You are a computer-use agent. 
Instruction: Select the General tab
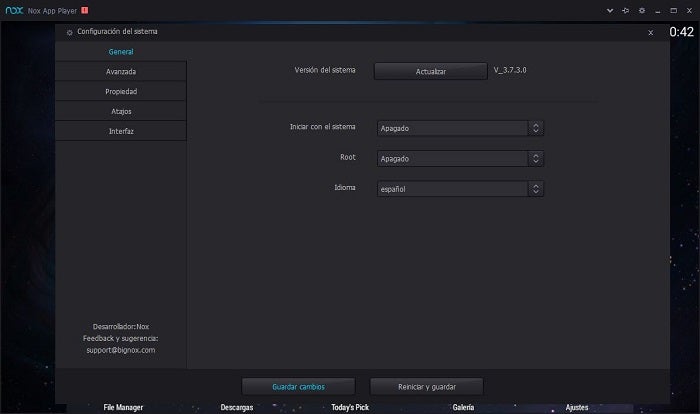pyautogui.click(x=121, y=52)
